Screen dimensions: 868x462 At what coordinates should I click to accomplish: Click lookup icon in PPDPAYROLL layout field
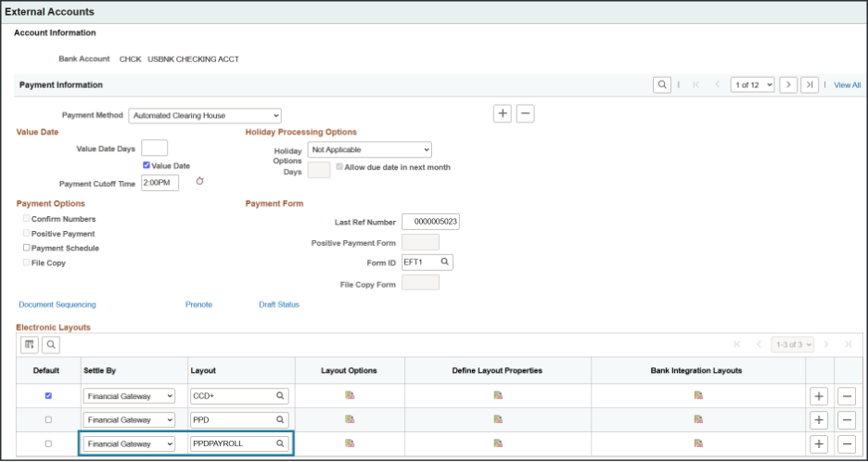click(279, 443)
